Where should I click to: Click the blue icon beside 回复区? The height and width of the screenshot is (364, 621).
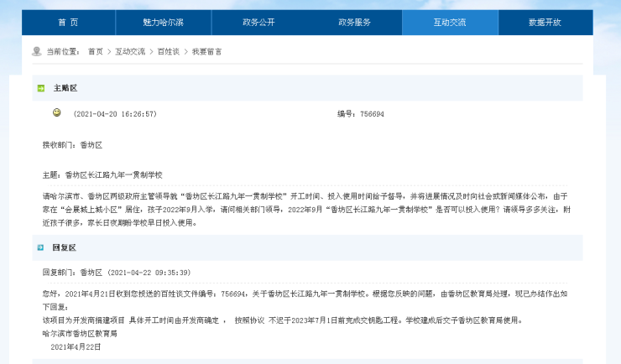pyautogui.click(x=40, y=247)
